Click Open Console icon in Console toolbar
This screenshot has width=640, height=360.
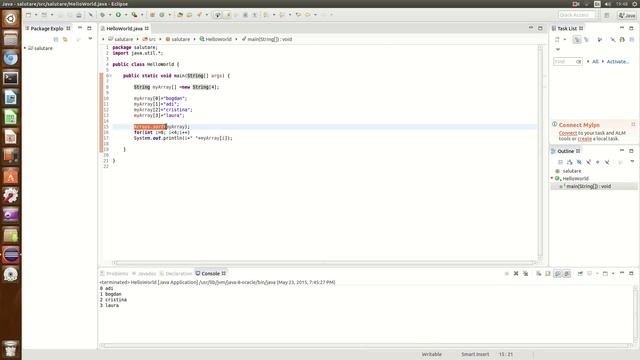(605, 273)
